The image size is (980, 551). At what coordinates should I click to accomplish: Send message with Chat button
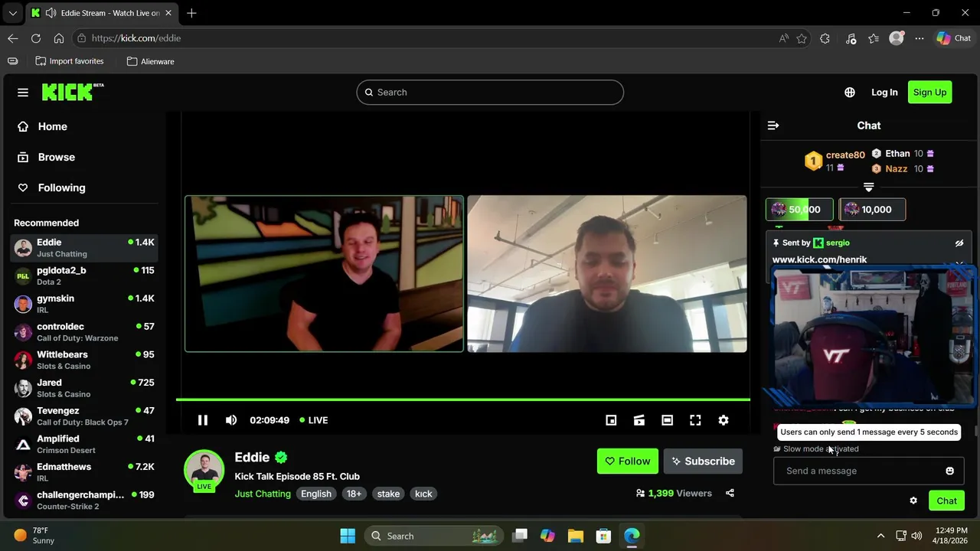946,501
